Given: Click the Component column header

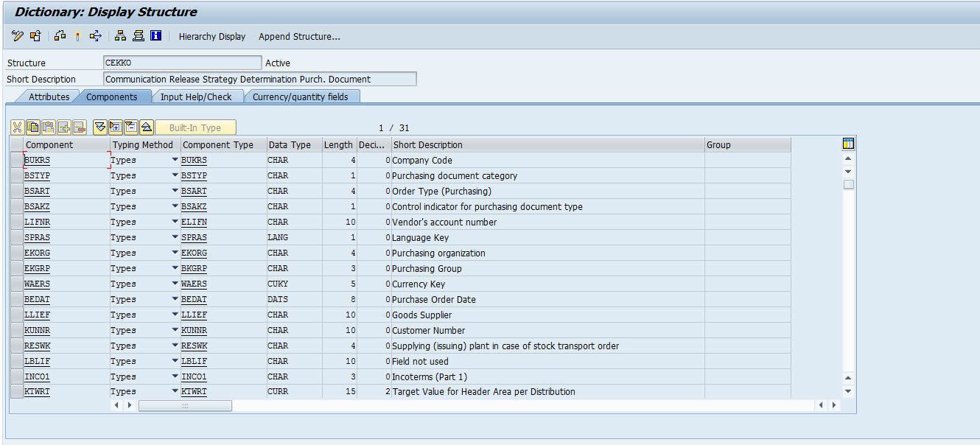Looking at the screenshot, I should point(66,144).
